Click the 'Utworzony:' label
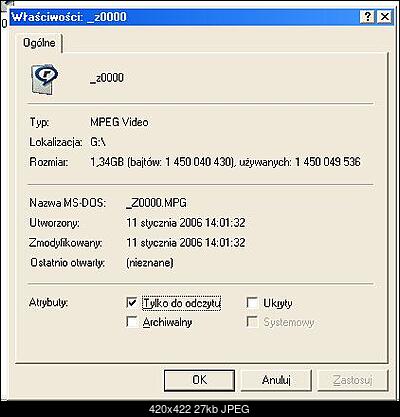 click(54, 223)
